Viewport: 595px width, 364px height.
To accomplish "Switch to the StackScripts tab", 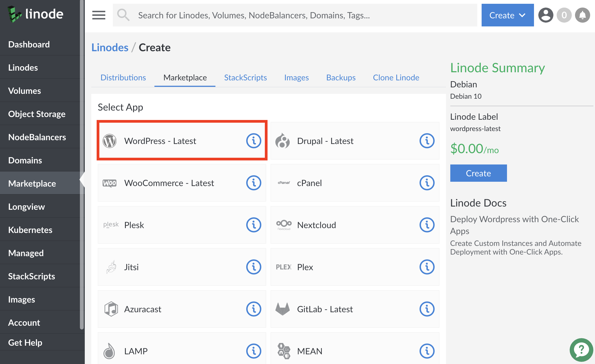I will [x=245, y=78].
